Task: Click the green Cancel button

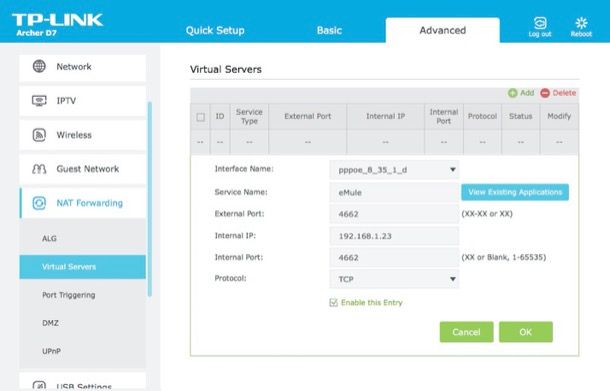Action: pos(466,332)
